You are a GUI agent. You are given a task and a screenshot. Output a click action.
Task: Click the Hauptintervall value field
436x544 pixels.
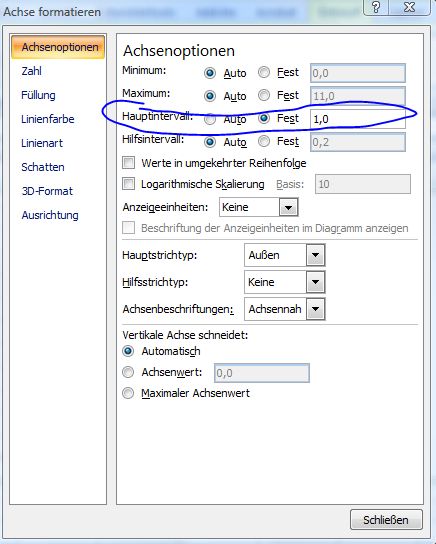click(x=358, y=119)
